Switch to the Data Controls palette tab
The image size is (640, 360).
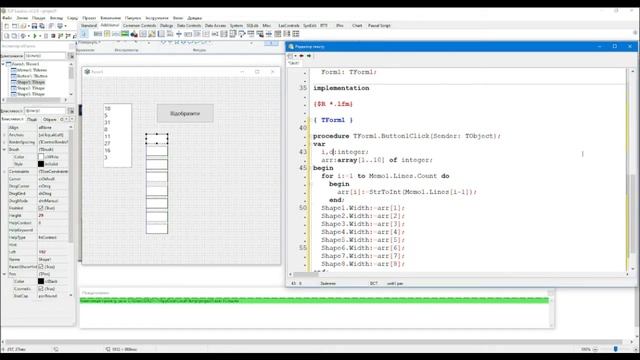pyautogui.click(x=189, y=25)
